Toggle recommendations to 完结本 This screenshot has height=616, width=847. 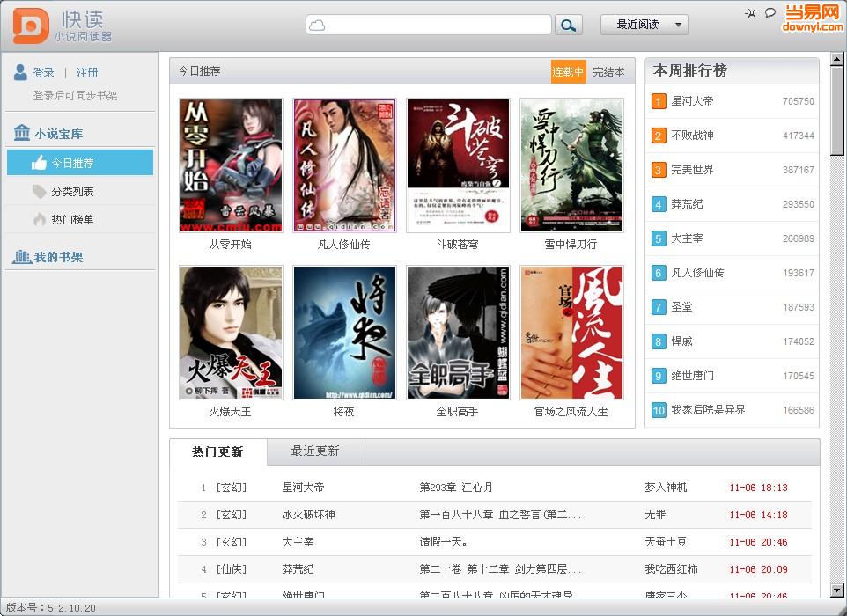click(608, 72)
